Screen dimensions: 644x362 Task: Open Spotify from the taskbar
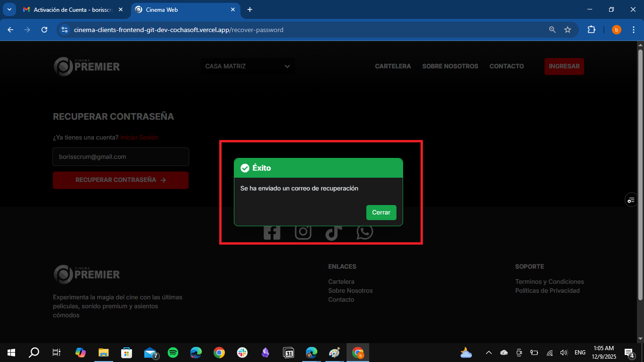173,352
